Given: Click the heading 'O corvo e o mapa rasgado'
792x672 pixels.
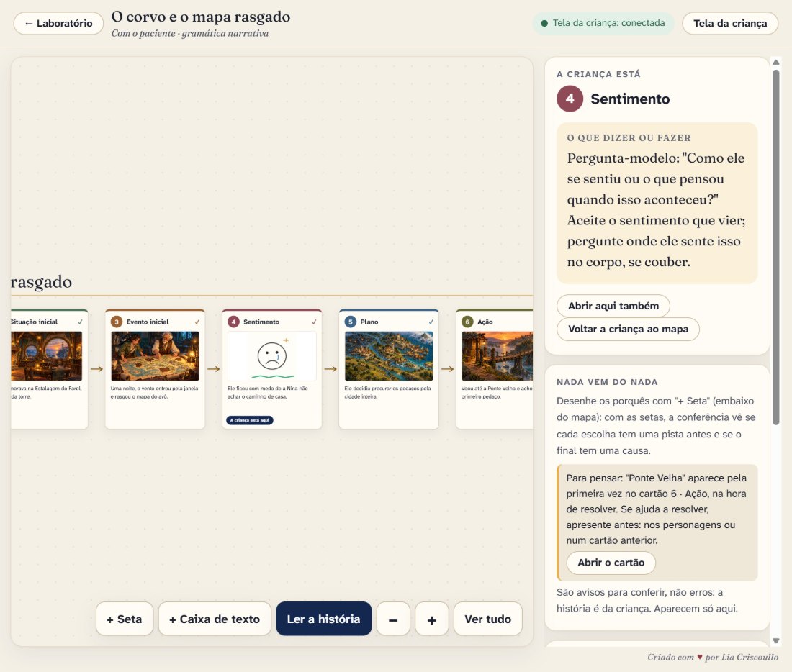Looking at the screenshot, I should click(201, 17).
